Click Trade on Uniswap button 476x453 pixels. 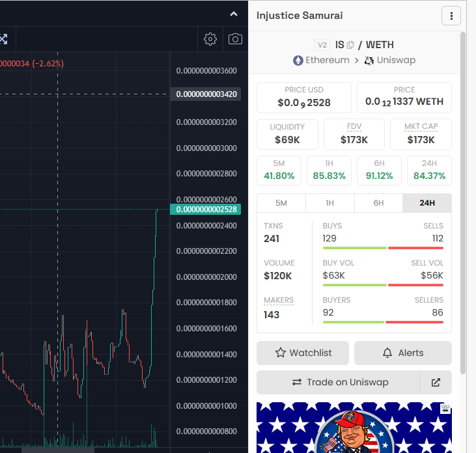coord(338,382)
